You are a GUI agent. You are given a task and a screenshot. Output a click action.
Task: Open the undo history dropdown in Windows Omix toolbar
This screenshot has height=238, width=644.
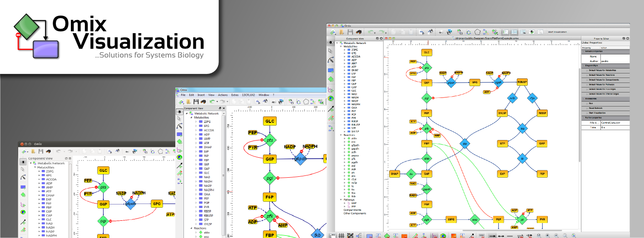(x=217, y=102)
